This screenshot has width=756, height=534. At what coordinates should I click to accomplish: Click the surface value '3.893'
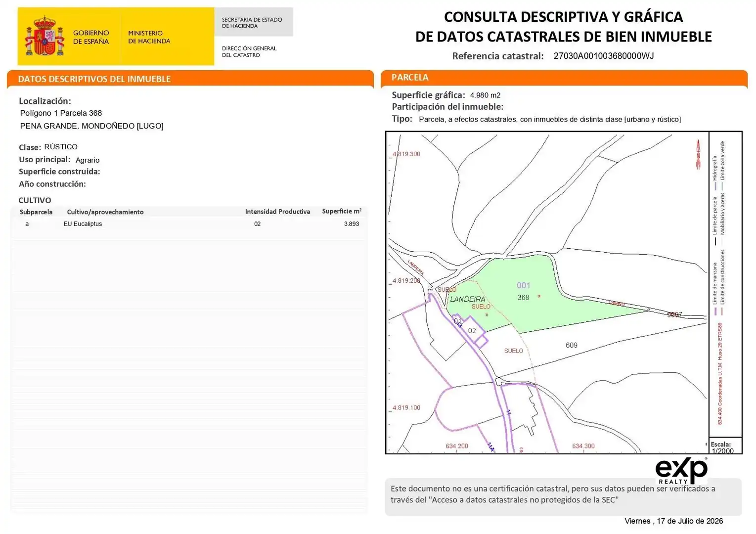point(352,224)
